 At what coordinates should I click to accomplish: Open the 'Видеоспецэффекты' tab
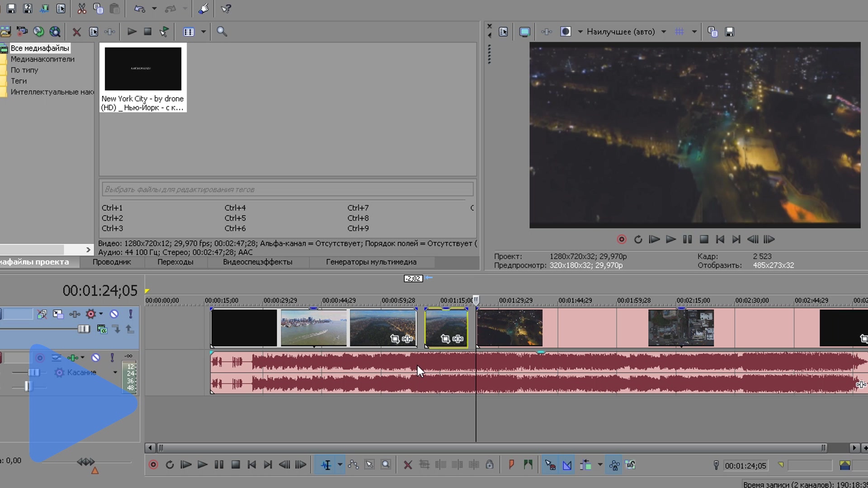coord(258,262)
